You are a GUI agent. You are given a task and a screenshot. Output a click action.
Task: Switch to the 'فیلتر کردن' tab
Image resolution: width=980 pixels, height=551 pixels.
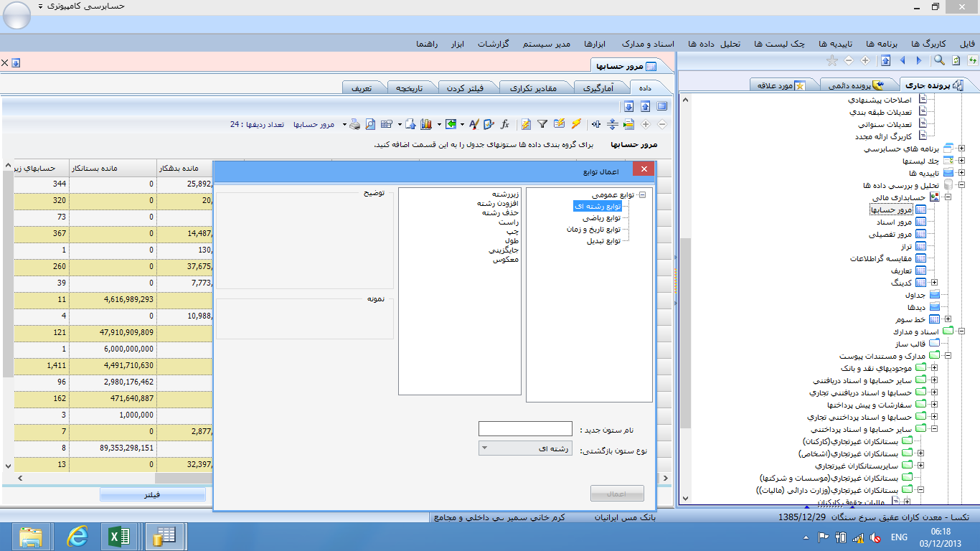466,88
